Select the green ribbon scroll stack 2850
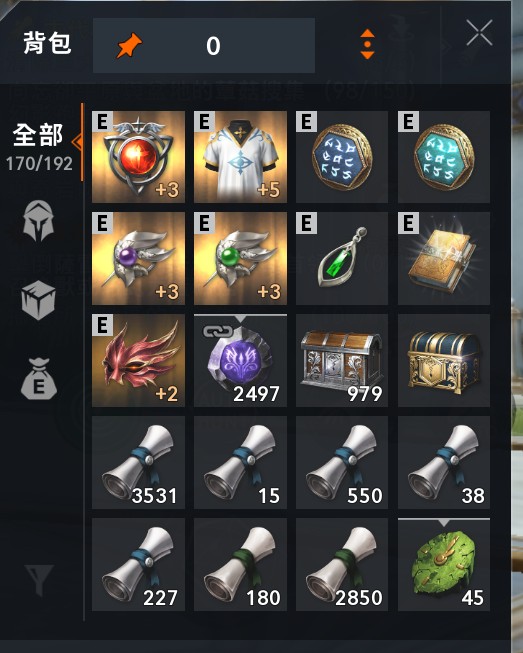The width and height of the screenshot is (523, 653). pyautogui.click(x=342, y=565)
